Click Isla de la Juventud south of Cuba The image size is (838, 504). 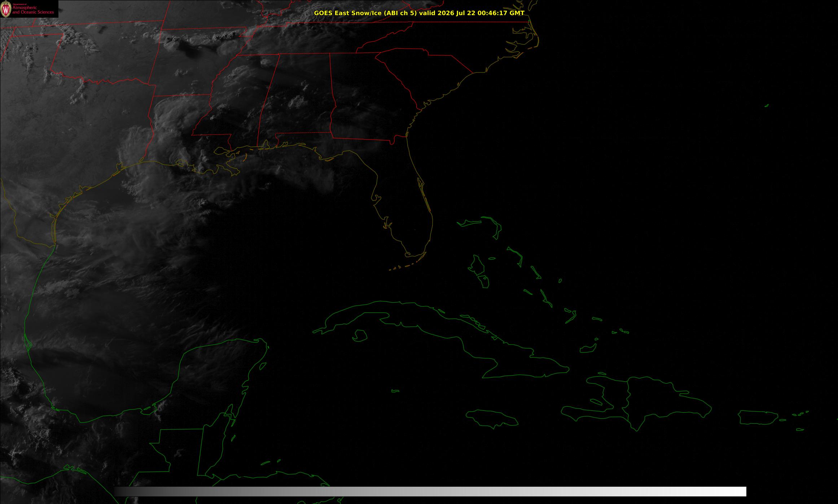(359, 336)
